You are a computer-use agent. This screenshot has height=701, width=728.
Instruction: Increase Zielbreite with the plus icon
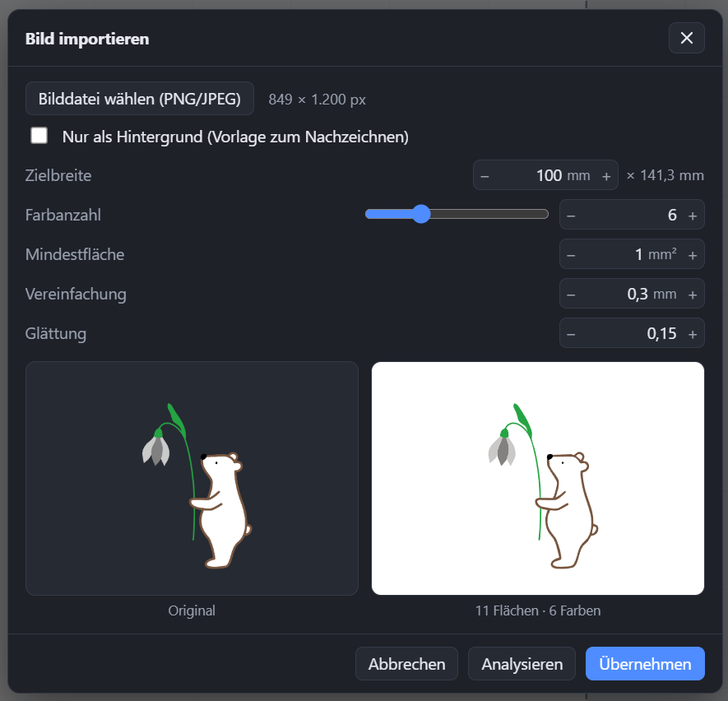click(606, 176)
